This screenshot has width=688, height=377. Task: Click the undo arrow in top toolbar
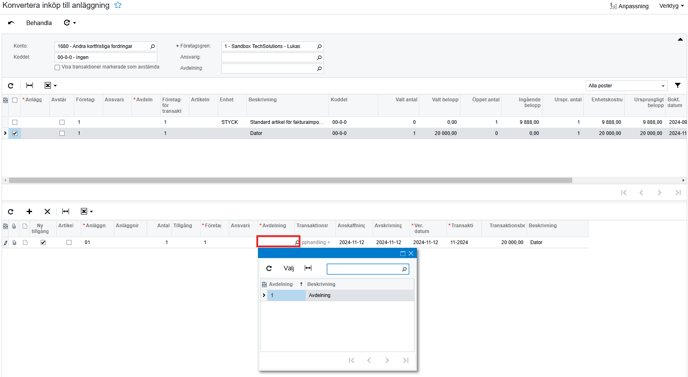pos(11,23)
